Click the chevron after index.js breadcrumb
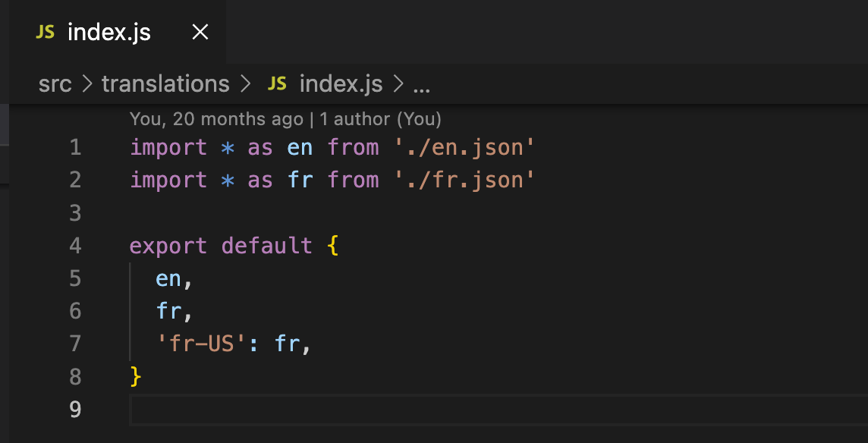The width and height of the screenshot is (868, 443). pyautogui.click(x=398, y=84)
